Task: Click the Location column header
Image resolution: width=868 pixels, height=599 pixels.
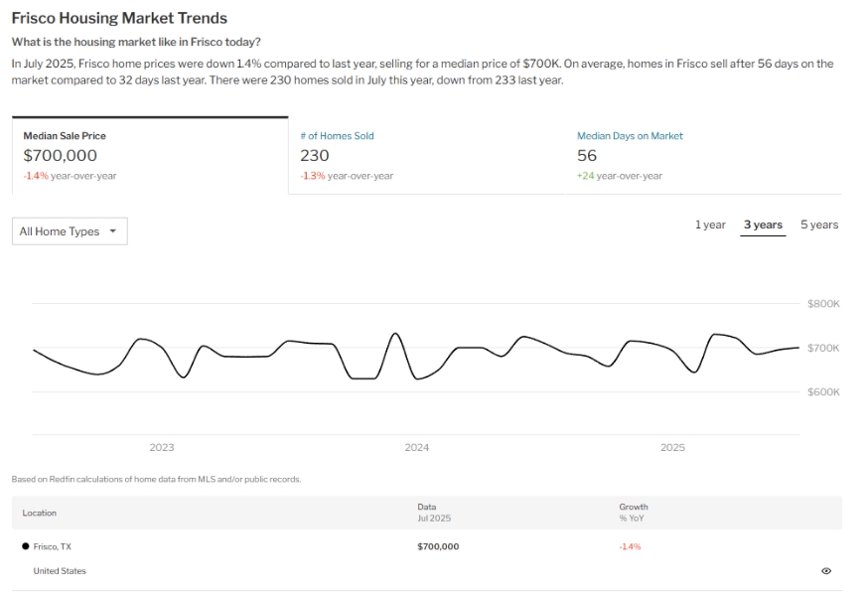Action: pyautogui.click(x=40, y=514)
